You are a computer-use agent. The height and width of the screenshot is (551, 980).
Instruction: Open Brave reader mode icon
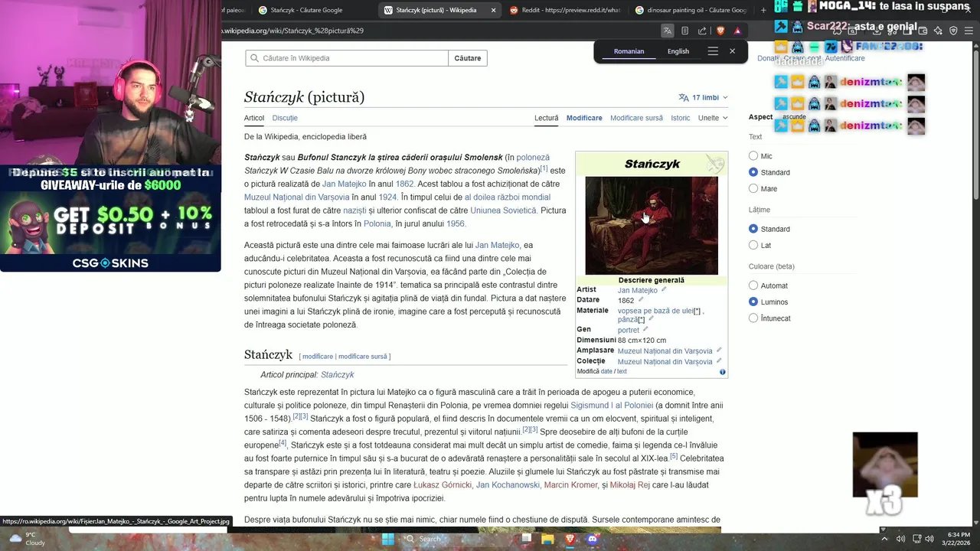(x=685, y=31)
